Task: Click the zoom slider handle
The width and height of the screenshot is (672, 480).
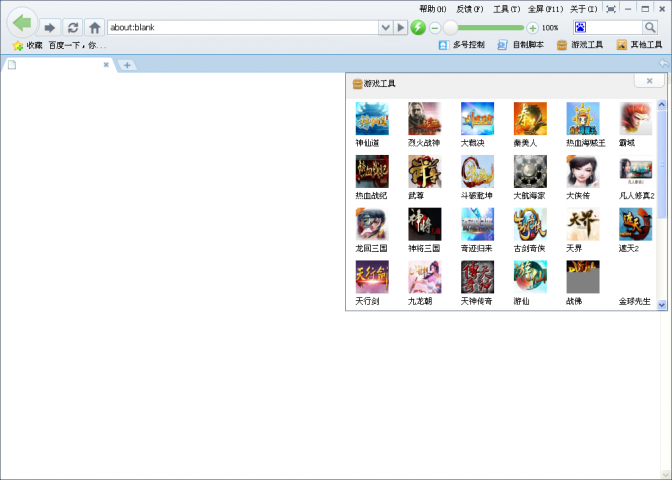Action: (x=450, y=28)
